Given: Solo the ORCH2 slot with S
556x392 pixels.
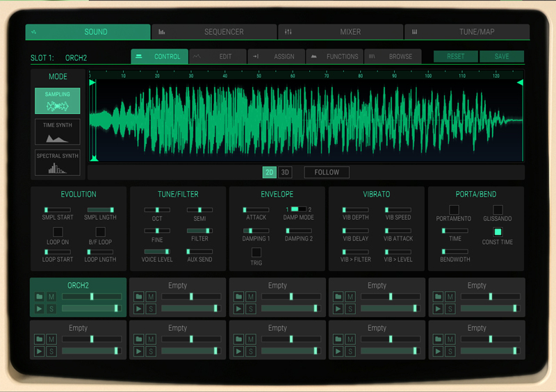Looking at the screenshot, I should [x=51, y=309].
